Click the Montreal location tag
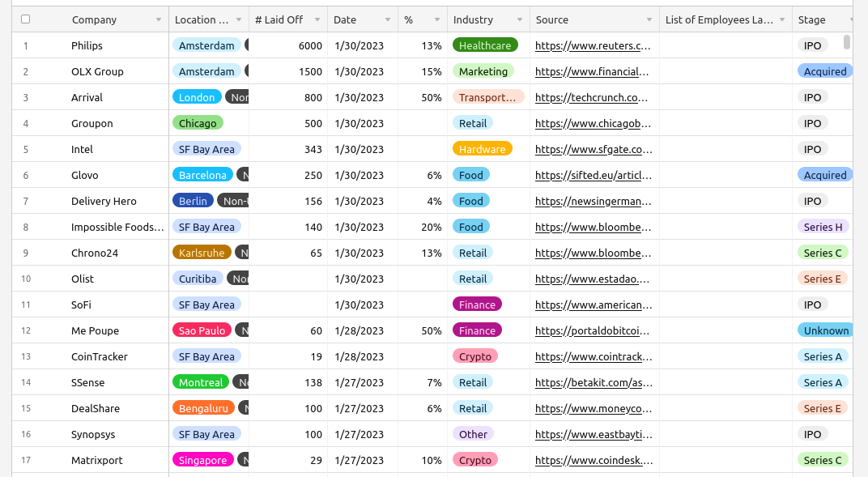 click(x=201, y=383)
